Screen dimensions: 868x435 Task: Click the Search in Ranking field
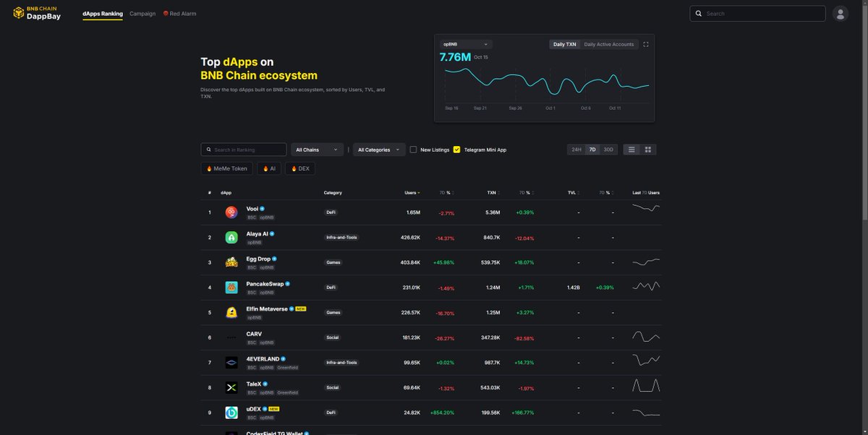(x=243, y=150)
